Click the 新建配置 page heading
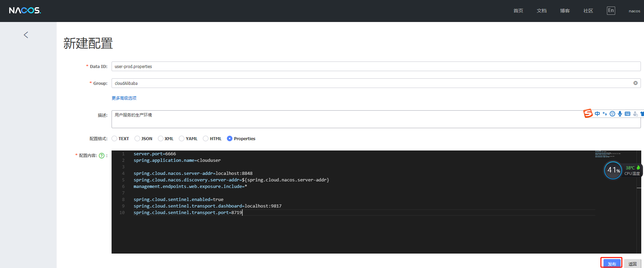 click(88, 43)
